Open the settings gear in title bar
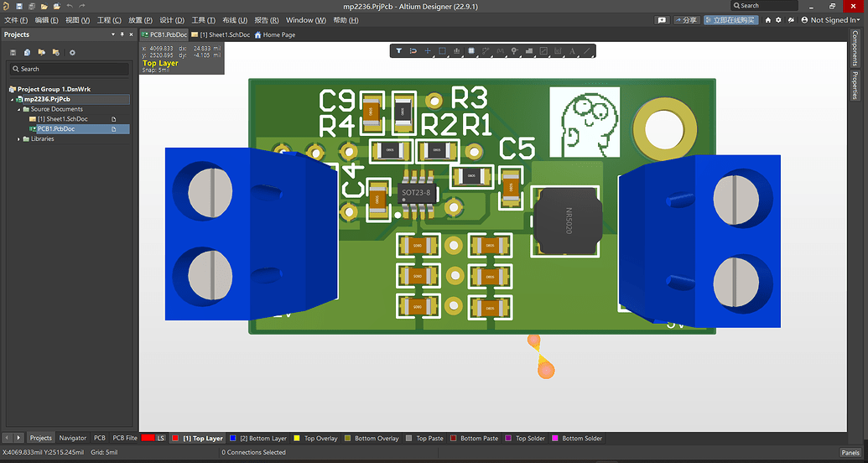 coord(778,19)
